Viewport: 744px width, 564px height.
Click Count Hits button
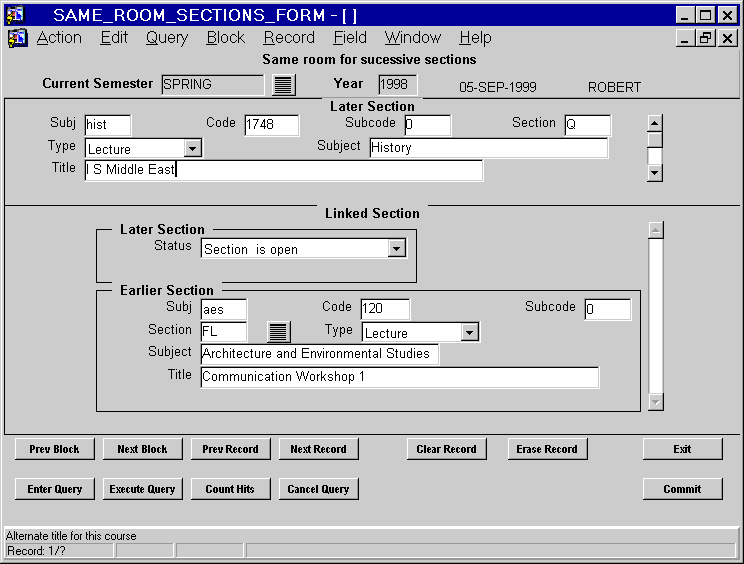click(x=231, y=489)
